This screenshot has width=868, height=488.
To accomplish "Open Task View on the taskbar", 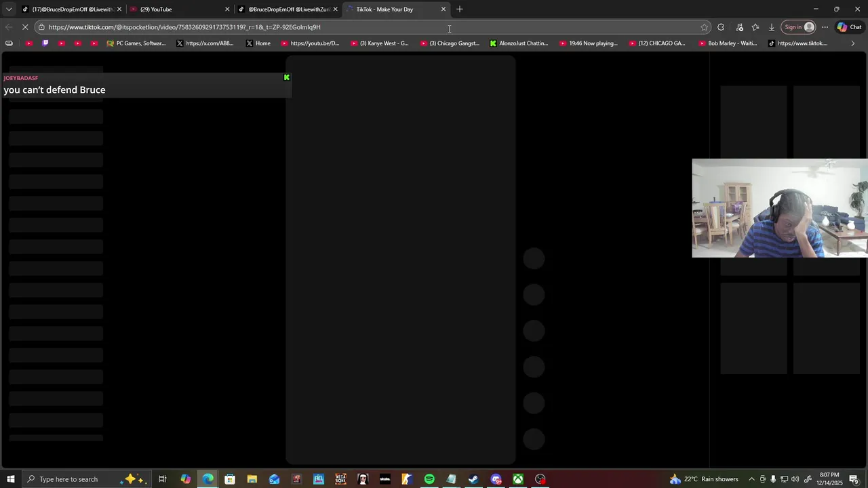I will 163,479.
